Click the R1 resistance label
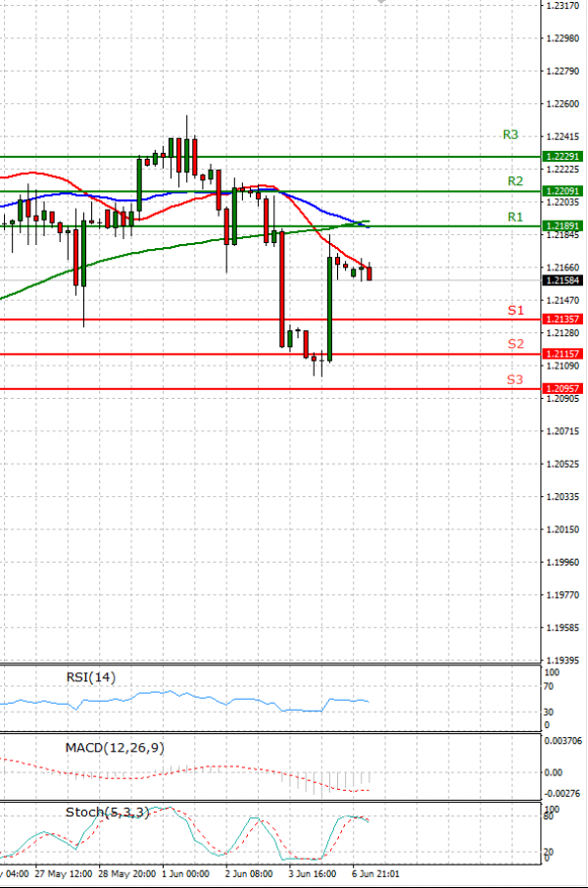The height and width of the screenshot is (888, 588). pos(514,217)
